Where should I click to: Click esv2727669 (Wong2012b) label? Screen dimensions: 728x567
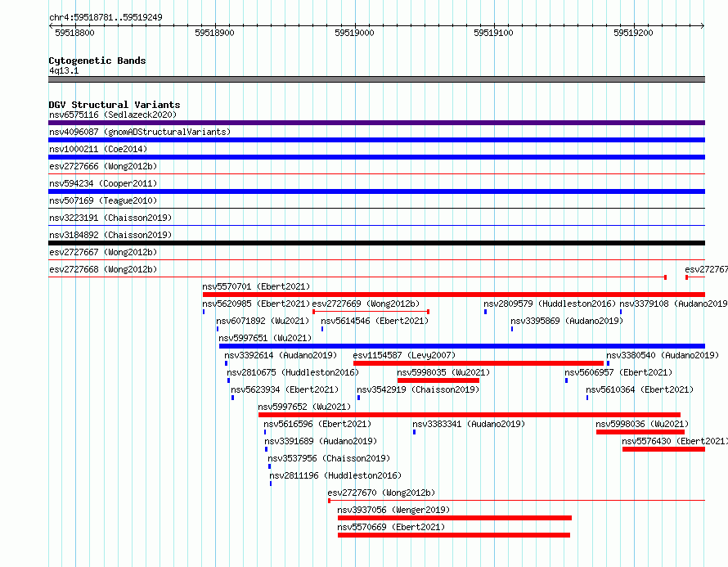click(x=366, y=304)
